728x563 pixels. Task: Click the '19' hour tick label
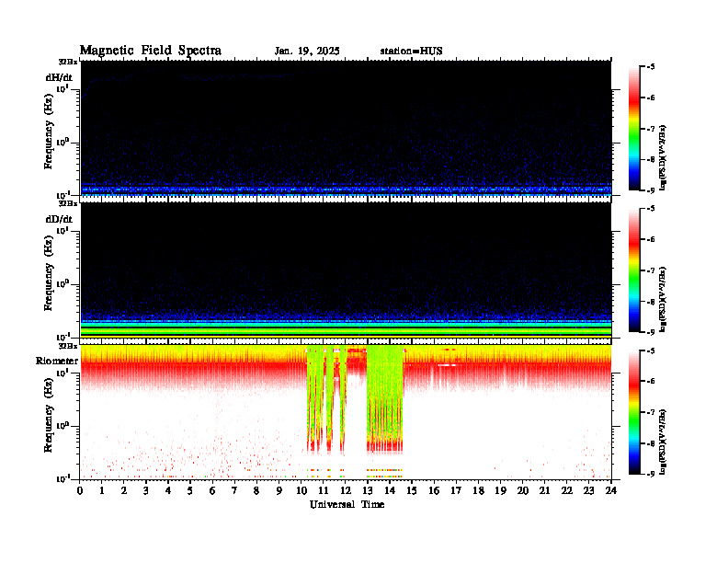[x=500, y=490]
